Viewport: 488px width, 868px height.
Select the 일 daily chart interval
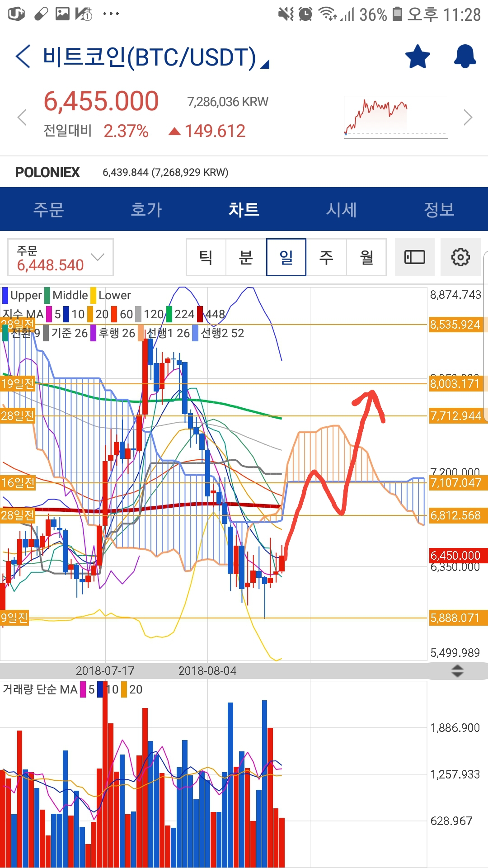(x=286, y=257)
